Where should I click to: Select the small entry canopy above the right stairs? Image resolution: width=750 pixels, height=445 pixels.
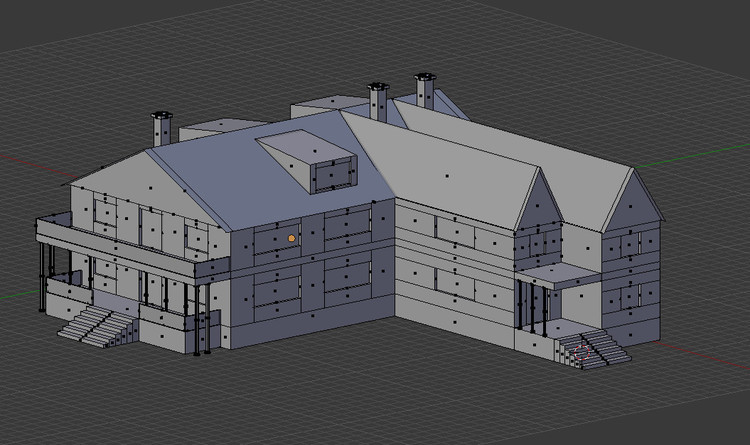click(x=558, y=276)
